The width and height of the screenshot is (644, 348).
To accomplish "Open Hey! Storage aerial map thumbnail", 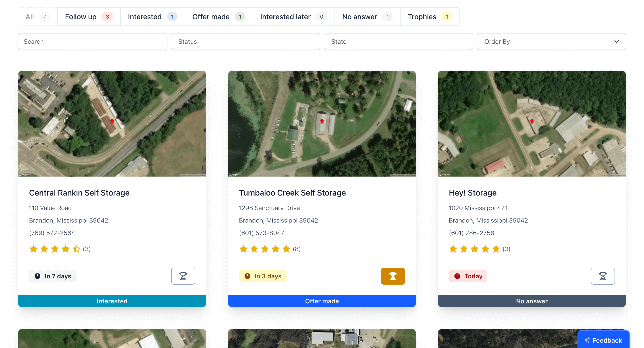I will (532, 124).
